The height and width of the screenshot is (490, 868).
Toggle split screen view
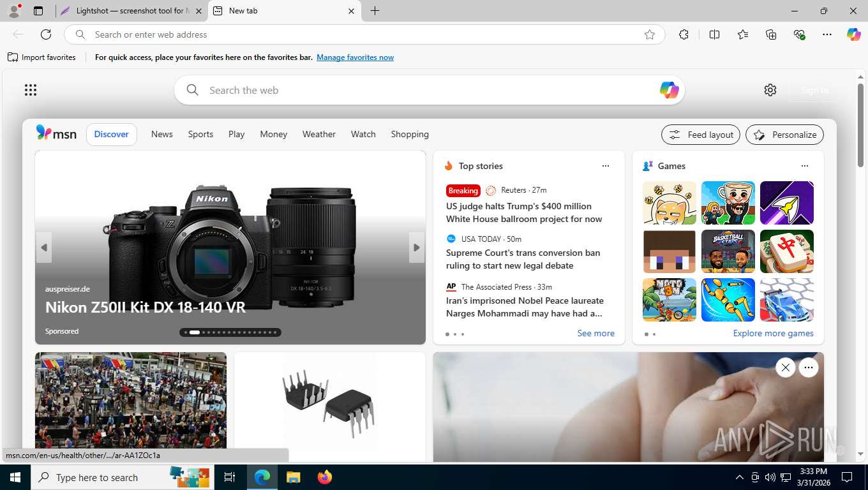pos(714,34)
